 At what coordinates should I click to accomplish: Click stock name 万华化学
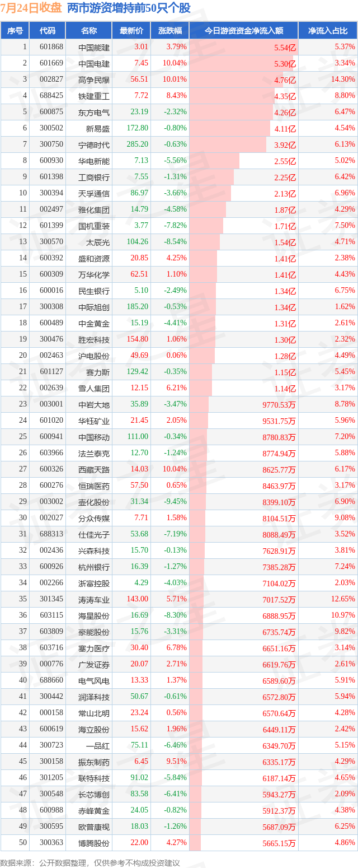[94, 274]
